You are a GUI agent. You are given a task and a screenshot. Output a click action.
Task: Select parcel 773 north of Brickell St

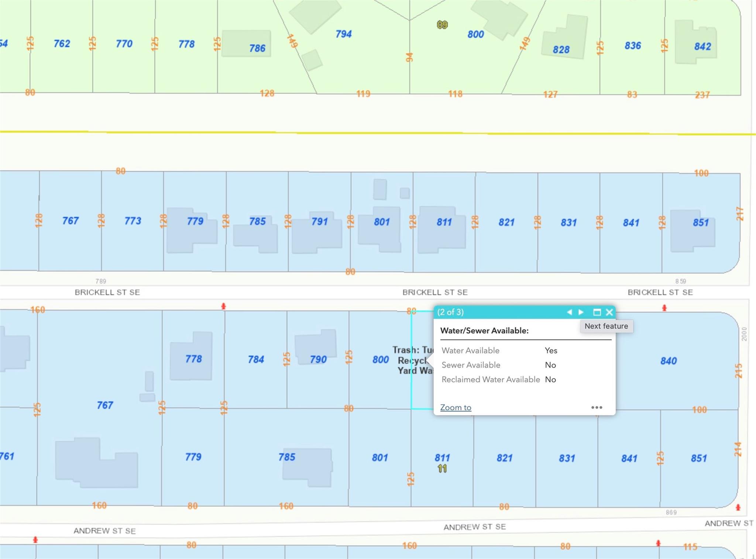coord(133,221)
